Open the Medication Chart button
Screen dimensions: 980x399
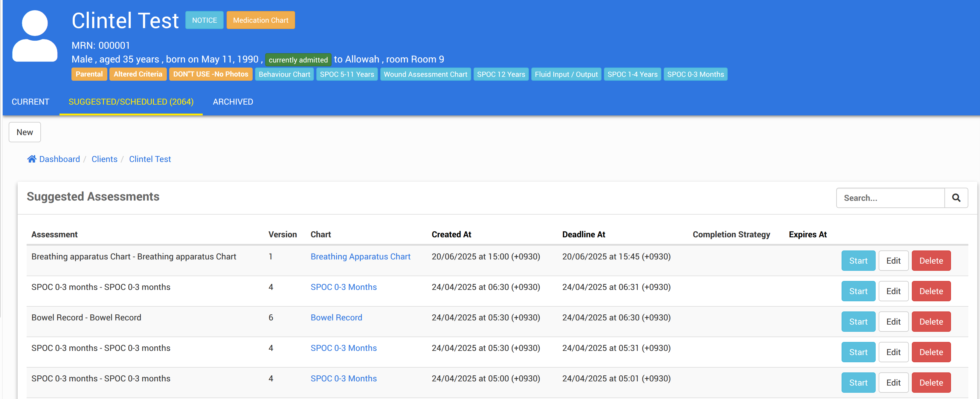click(x=261, y=20)
